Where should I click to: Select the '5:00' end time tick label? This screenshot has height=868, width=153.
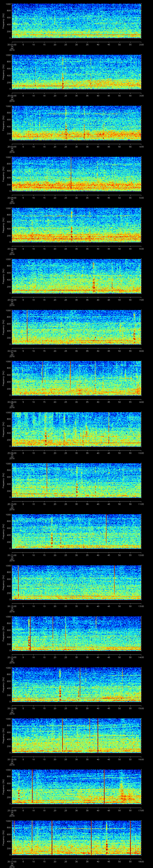(x=141, y=198)
